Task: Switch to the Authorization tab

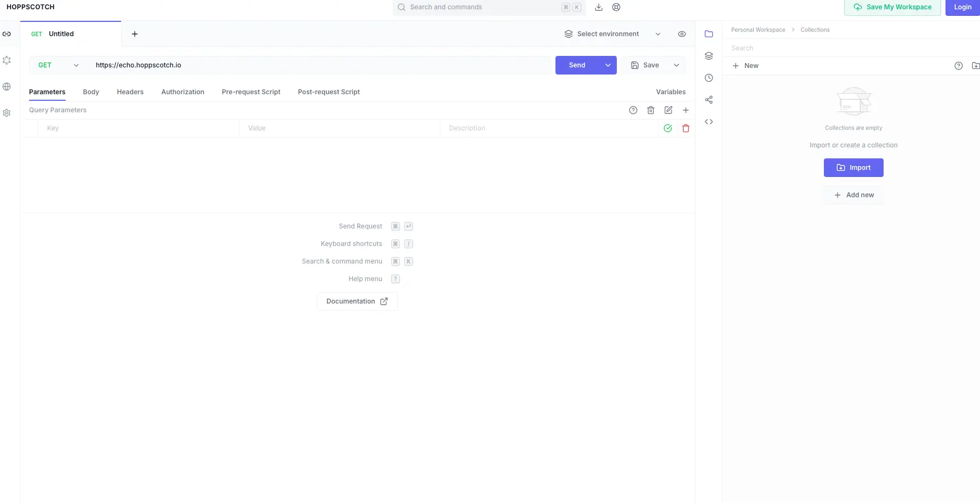Action: [x=182, y=92]
